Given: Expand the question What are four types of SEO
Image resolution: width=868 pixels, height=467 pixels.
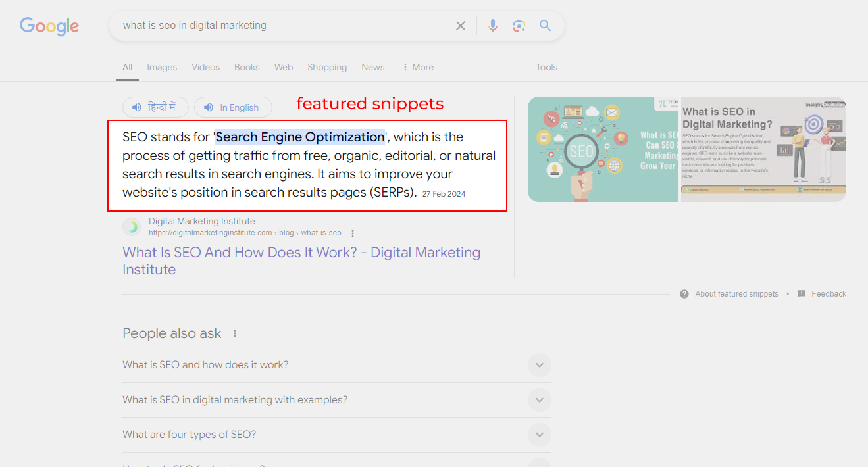Looking at the screenshot, I should tap(539, 434).
